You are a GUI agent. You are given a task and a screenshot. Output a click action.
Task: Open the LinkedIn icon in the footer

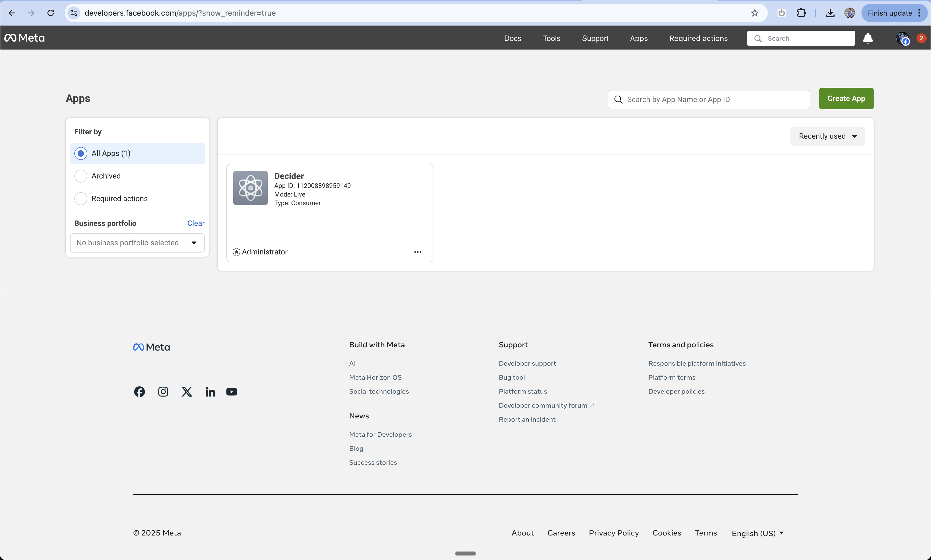(210, 392)
